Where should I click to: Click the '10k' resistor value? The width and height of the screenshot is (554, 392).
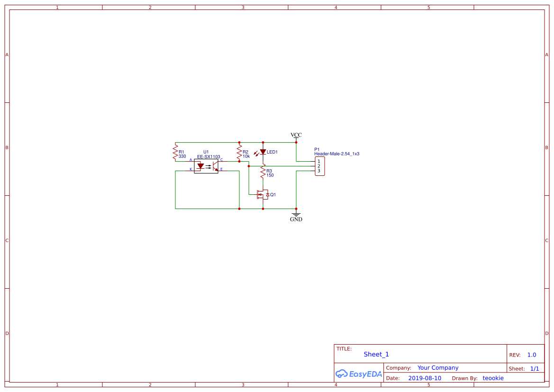[246, 156]
